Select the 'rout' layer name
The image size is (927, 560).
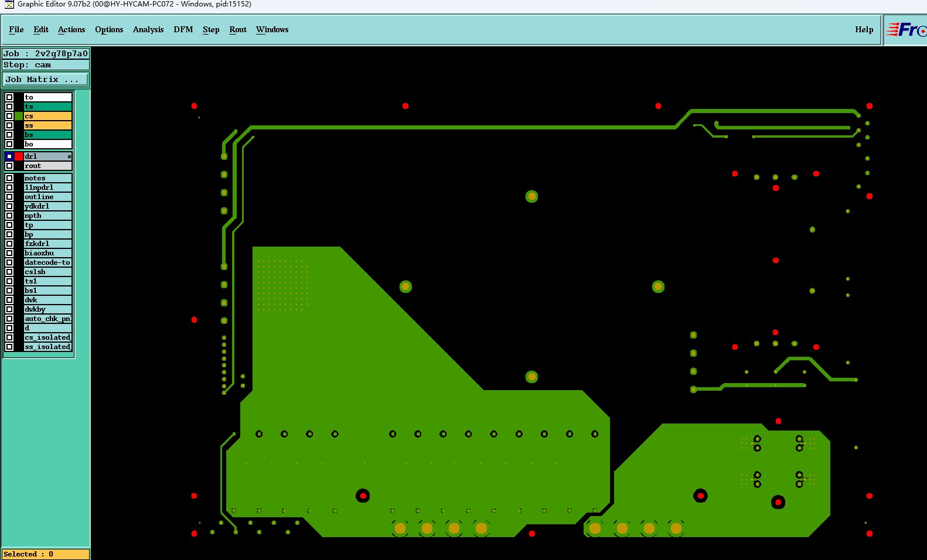click(47, 166)
